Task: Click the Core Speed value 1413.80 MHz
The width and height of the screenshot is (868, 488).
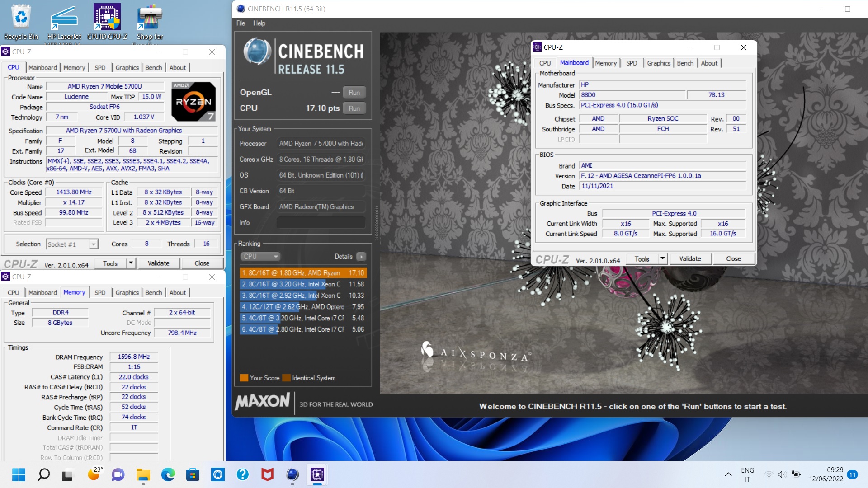Action: 74,192
